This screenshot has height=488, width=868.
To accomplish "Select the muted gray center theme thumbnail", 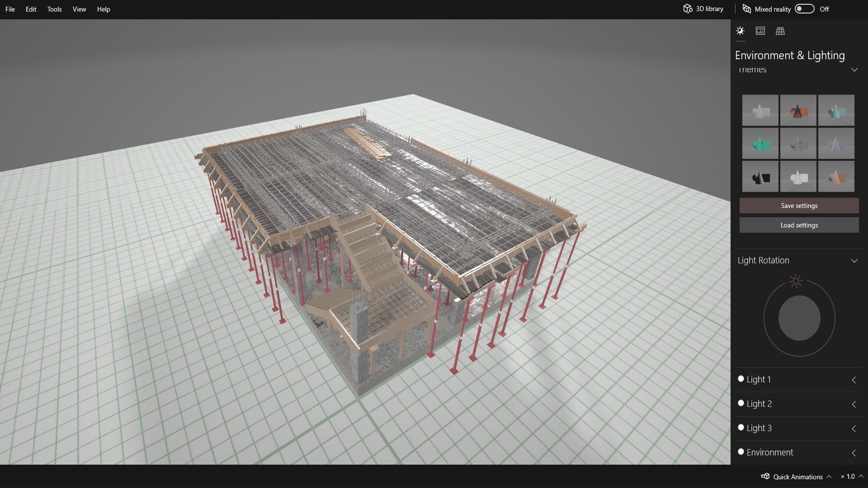I will coord(798,143).
